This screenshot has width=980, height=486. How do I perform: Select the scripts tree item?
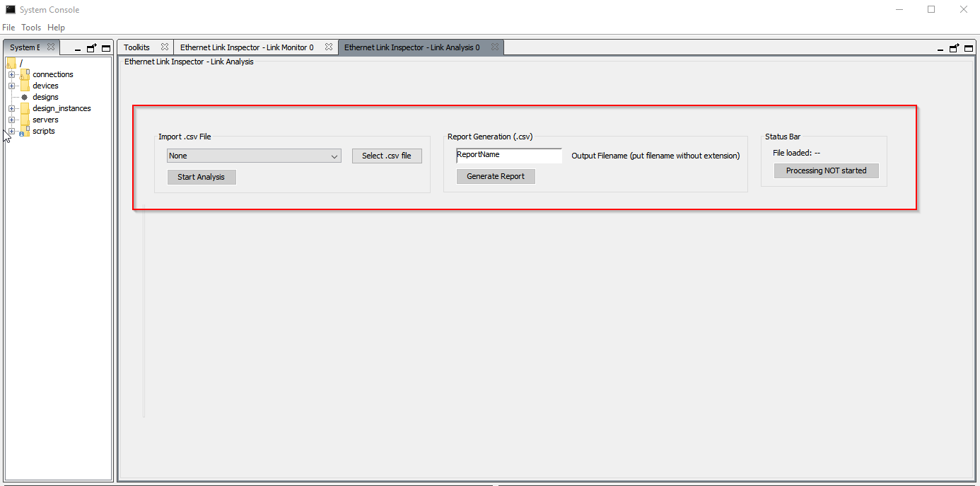44,131
